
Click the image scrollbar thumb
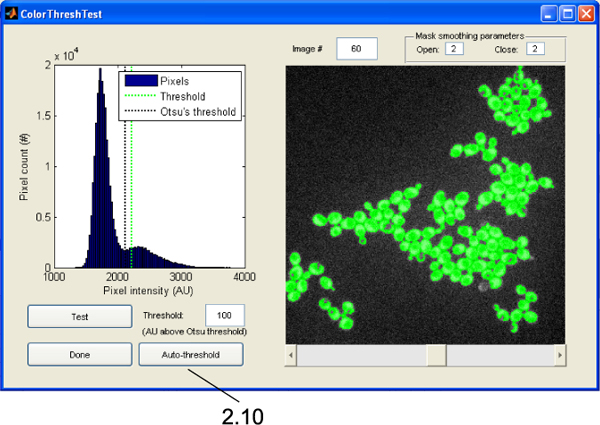(x=436, y=355)
